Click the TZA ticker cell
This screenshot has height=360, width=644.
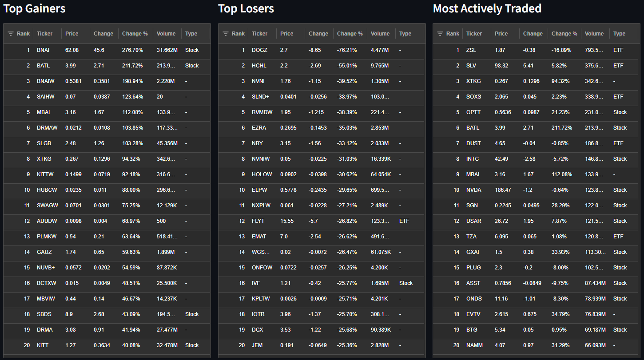point(472,237)
